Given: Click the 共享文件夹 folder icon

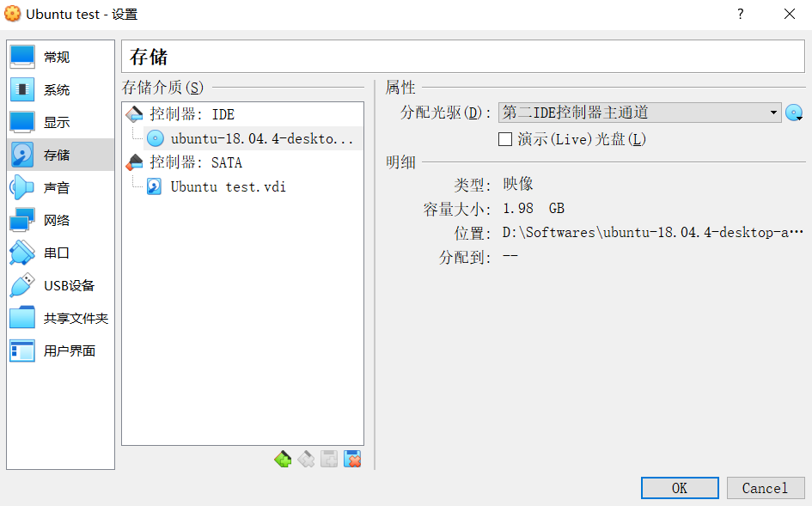Looking at the screenshot, I should point(22,318).
